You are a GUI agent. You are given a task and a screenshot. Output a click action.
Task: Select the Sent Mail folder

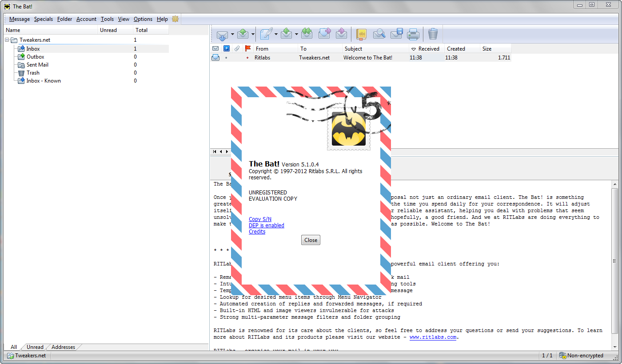(37, 65)
